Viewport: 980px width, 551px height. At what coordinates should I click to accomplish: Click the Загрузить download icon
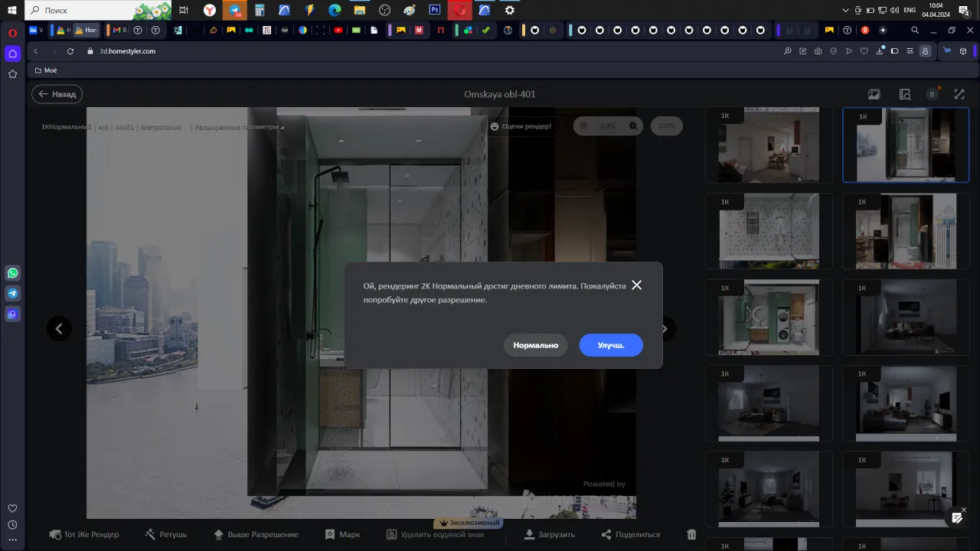point(529,534)
